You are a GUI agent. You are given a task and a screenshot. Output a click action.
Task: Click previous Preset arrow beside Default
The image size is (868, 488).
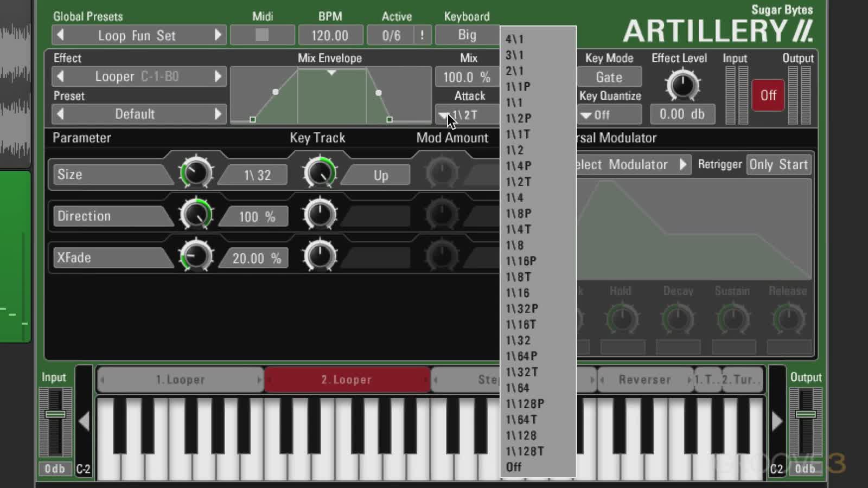(60, 114)
